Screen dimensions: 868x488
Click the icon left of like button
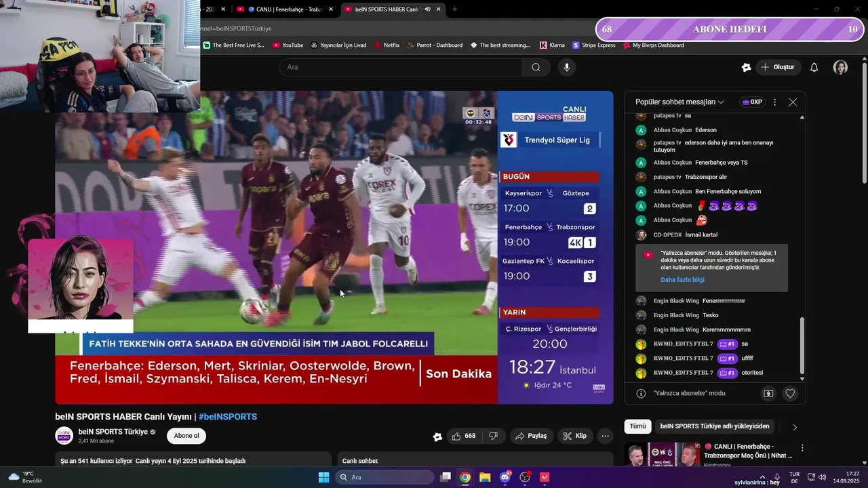(437, 436)
